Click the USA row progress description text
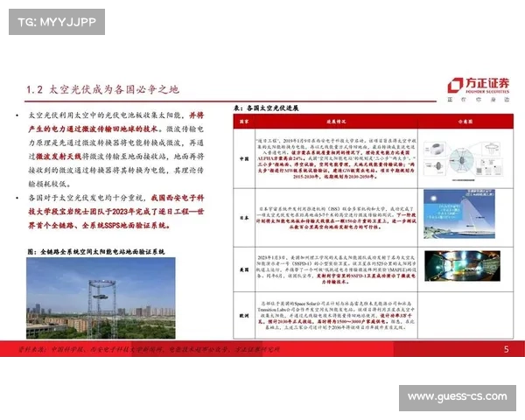Viewport: 525px width, 420px height. [x=336, y=269]
